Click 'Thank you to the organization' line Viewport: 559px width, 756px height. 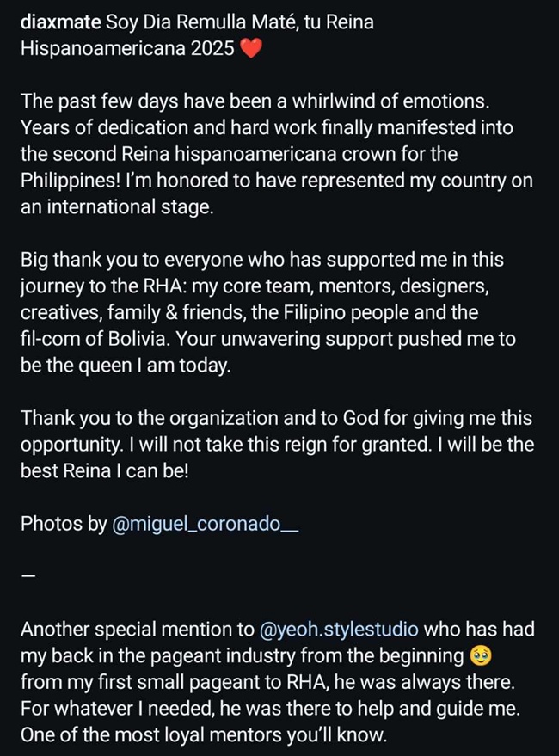275,418
